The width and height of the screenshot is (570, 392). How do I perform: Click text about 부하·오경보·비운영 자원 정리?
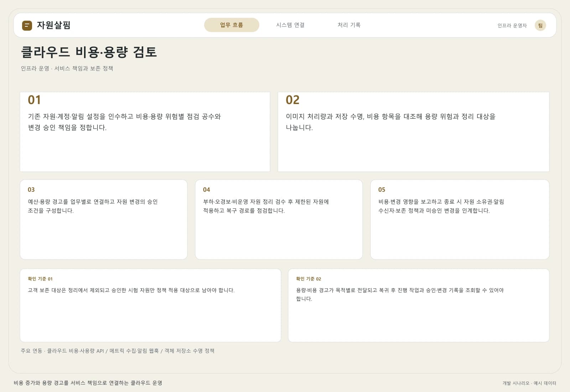(266, 206)
